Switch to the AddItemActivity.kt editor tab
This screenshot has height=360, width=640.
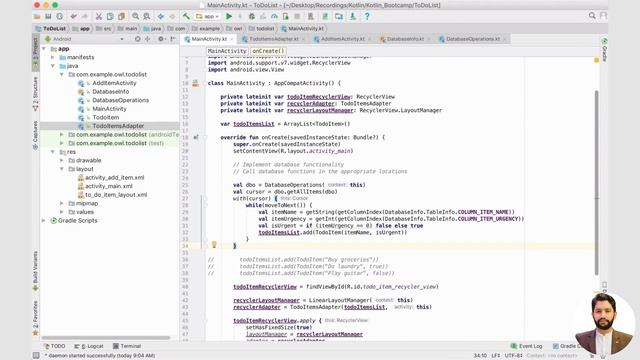tap(342, 39)
